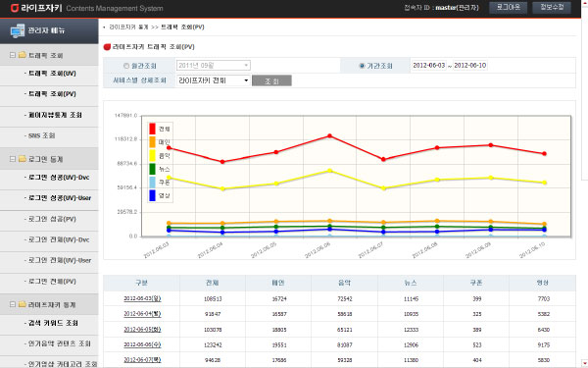The height and width of the screenshot is (368, 588).
Task: Open 페이지뷰통계 조회 menu item
Action: (55, 115)
